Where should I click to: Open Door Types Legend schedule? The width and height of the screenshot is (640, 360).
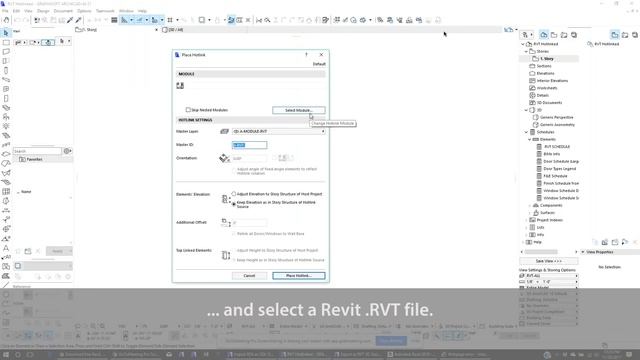559,169
